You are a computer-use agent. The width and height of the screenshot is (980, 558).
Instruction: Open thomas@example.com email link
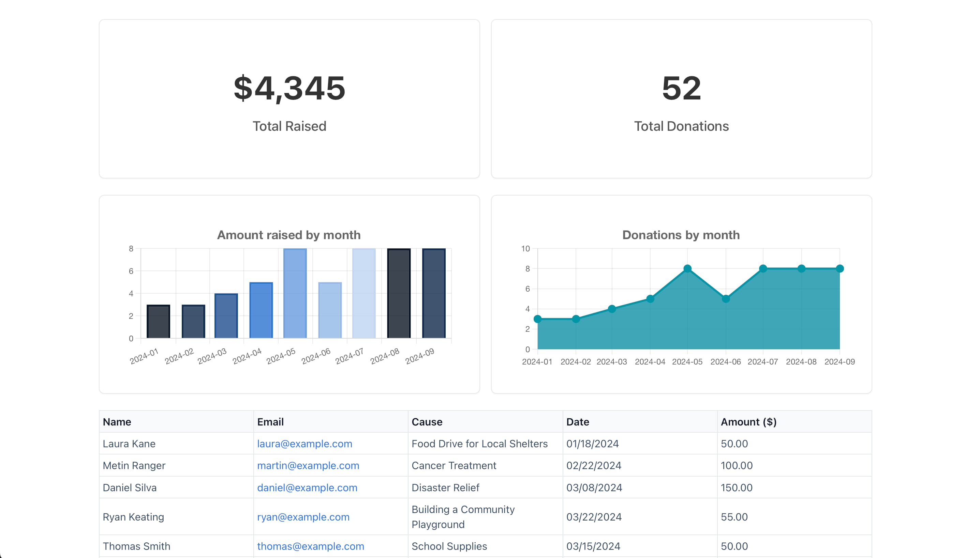click(x=311, y=546)
